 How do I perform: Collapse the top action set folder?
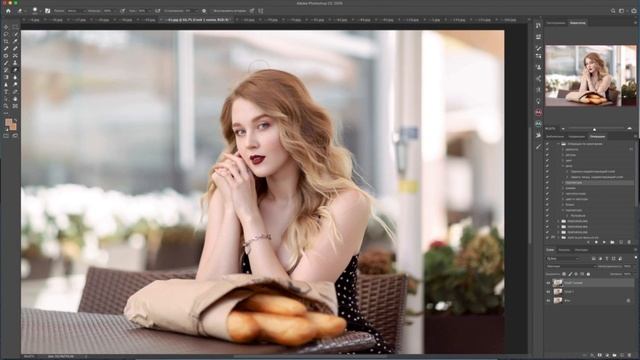(558, 144)
